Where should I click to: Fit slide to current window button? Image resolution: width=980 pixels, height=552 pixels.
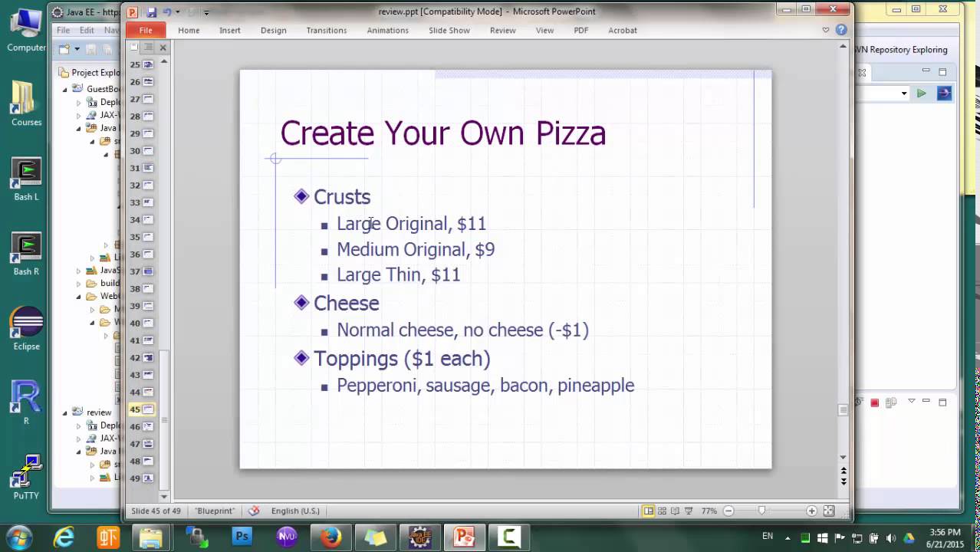pyautogui.click(x=829, y=511)
